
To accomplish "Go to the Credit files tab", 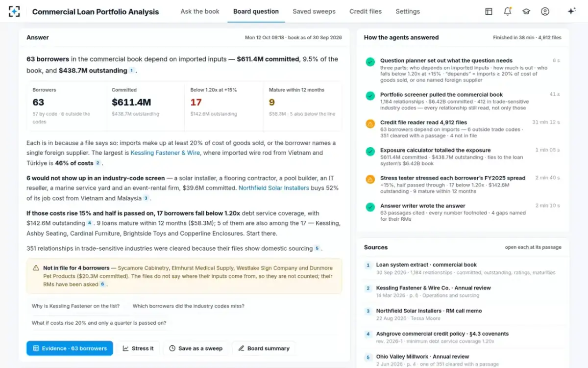I will tap(366, 11).
